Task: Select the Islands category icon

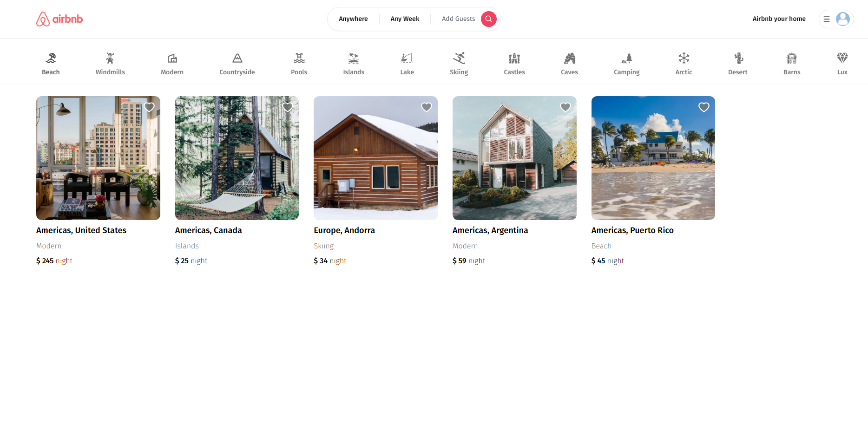Action: (x=354, y=58)
